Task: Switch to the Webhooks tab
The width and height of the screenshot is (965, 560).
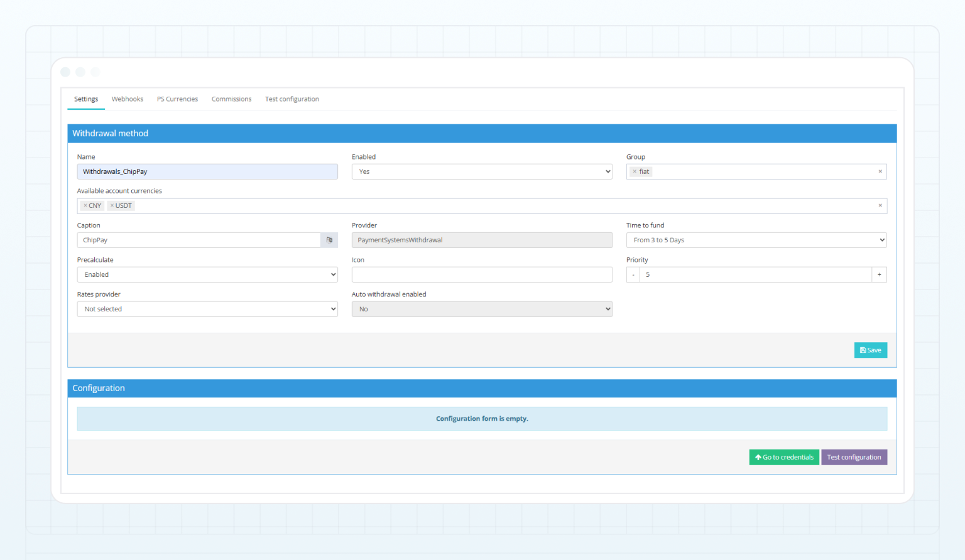Action: click(127, 99)
